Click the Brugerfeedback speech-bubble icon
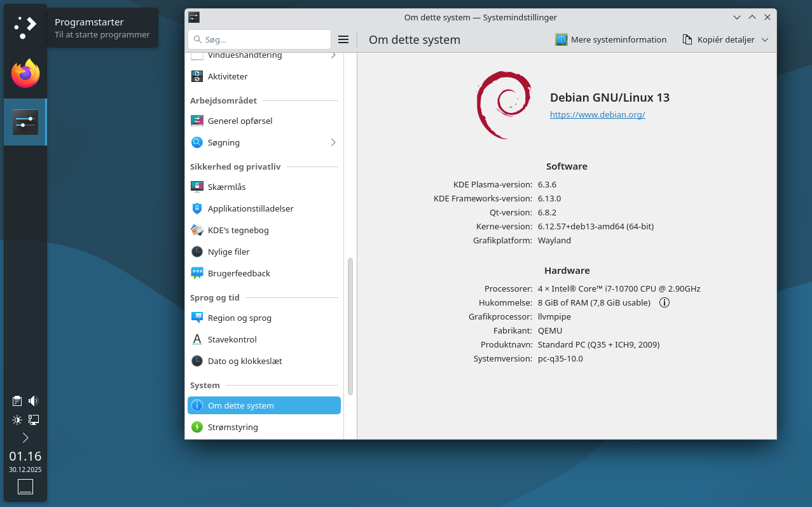 pyautogui.click(x=197, y=273)
